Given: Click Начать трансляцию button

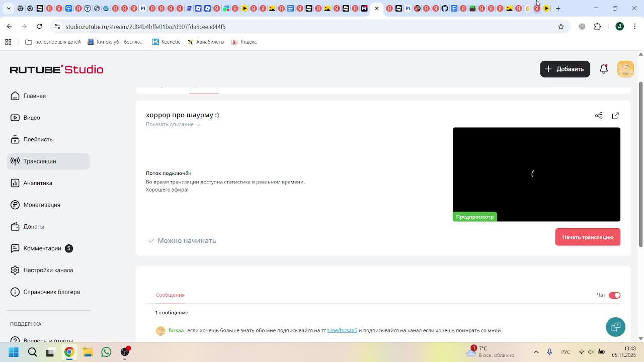Looking at the screenshot, I should pos(588,237).
